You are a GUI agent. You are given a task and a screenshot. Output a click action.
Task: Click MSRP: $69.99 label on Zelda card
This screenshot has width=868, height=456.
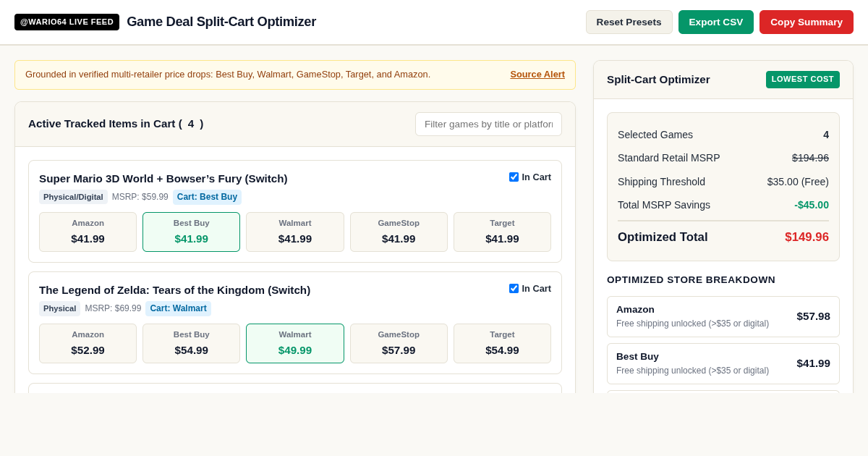[113, 308]
